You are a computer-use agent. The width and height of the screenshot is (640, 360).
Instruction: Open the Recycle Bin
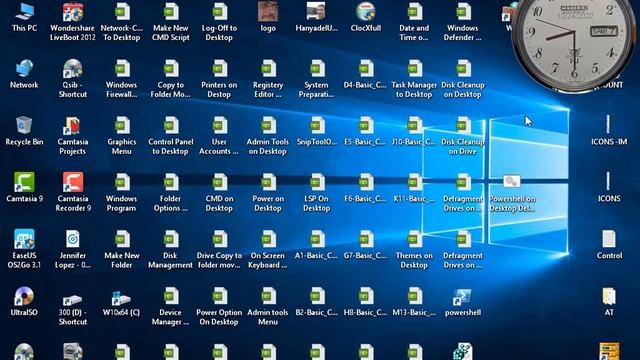24,126
